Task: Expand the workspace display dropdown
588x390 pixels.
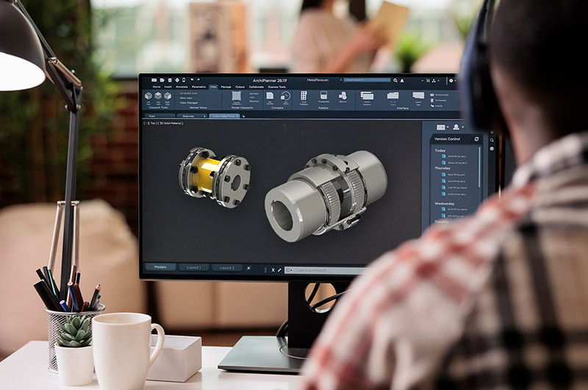Action: point(442,127)
